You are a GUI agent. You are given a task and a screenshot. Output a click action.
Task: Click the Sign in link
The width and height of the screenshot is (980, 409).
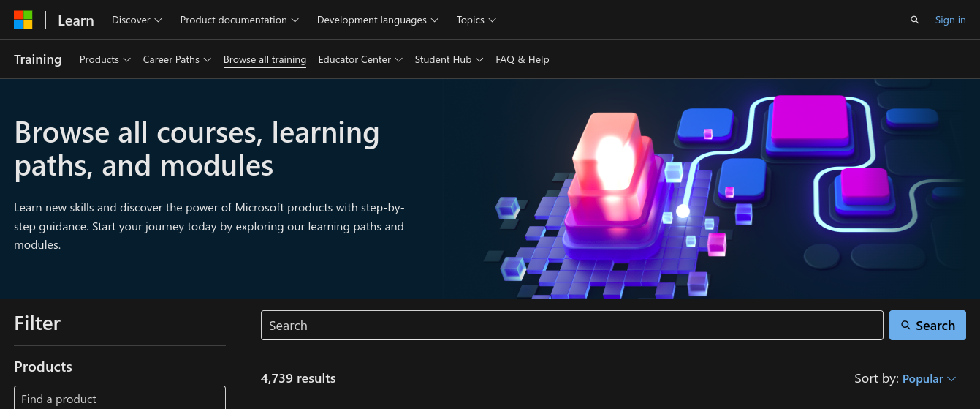(950, 20)
